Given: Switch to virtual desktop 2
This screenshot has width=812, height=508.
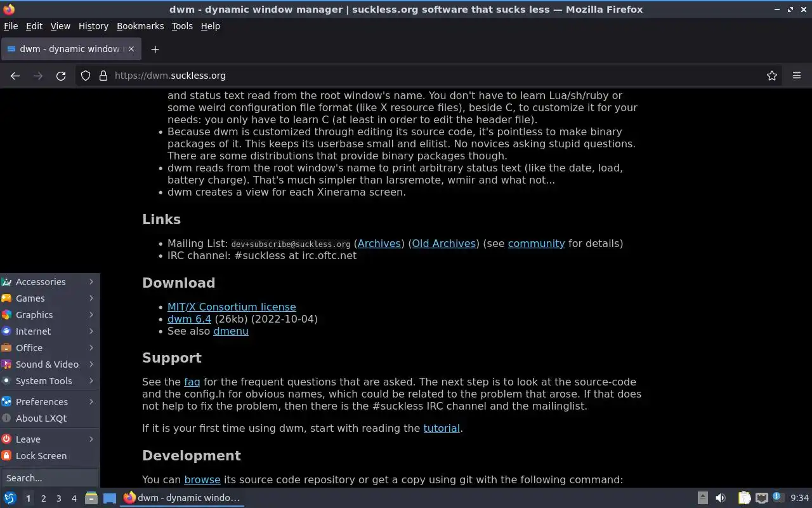Looking at the screenshot, I should 43,498.
